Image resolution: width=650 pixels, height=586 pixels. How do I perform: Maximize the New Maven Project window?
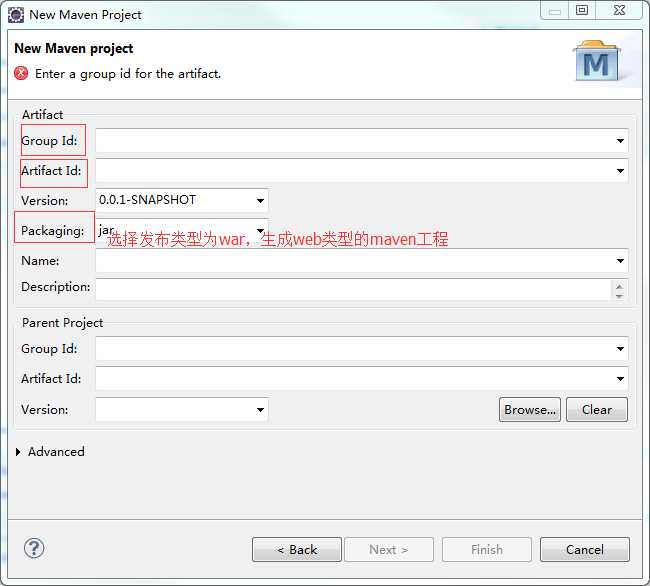click(582, 10)
